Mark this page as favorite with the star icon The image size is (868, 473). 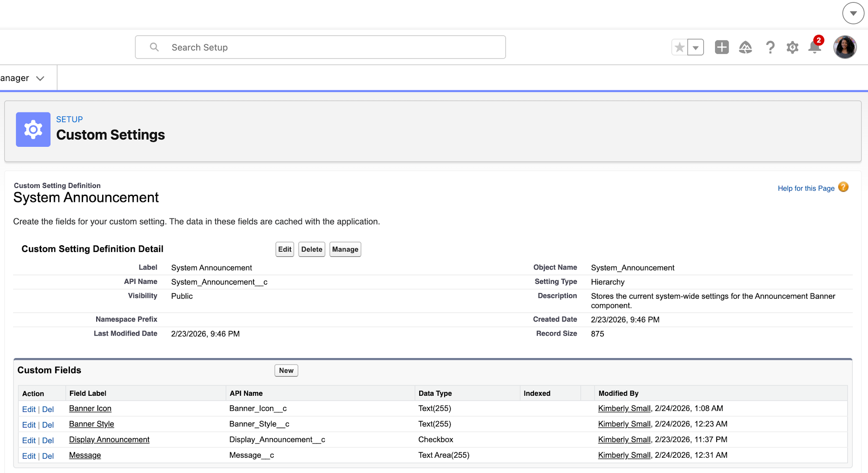pos(679,47)
